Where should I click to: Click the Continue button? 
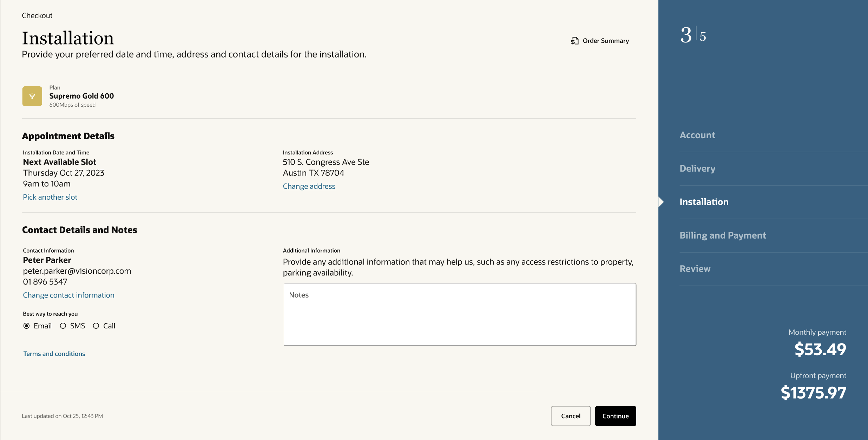tap(616, 416)
